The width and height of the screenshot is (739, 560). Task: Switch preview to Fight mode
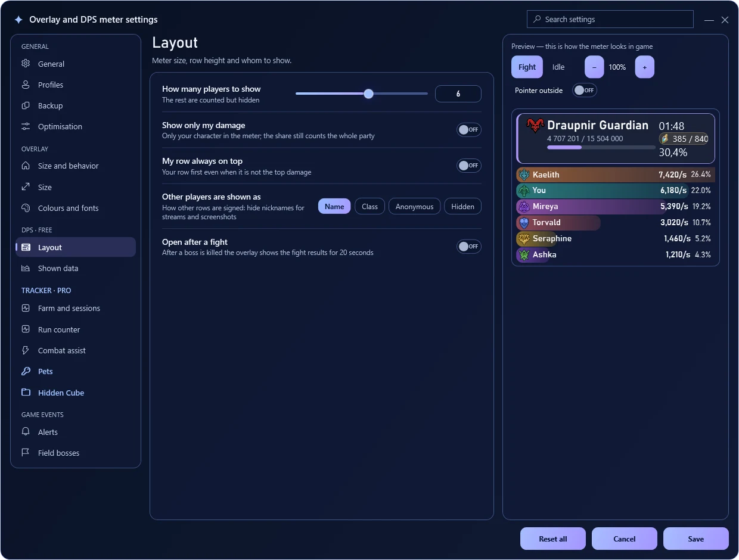pyautogui.click(x=527, y=67)
